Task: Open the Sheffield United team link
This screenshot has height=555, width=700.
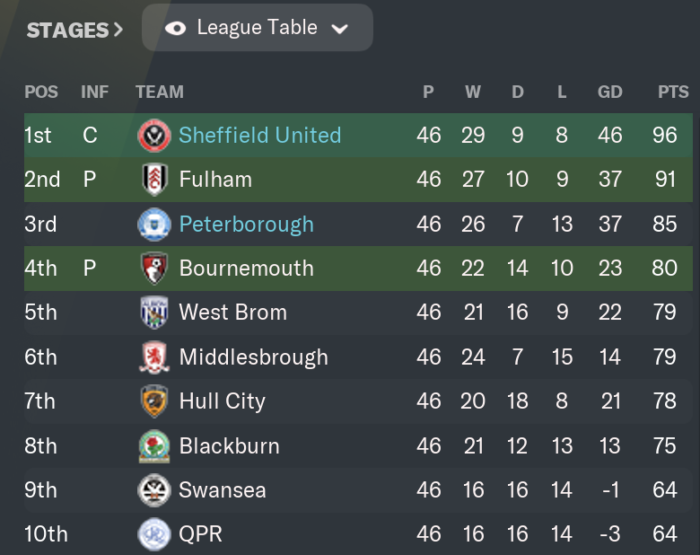Action: (x=260, y=135)
